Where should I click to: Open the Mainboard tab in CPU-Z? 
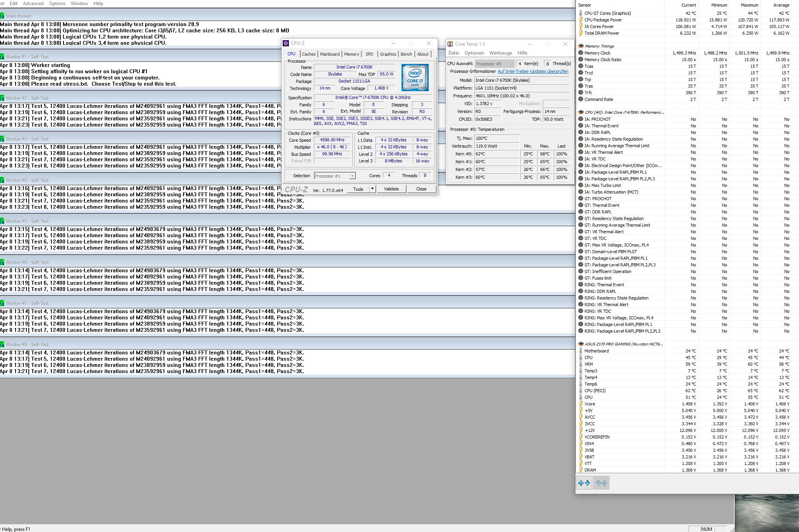(329, 54)
